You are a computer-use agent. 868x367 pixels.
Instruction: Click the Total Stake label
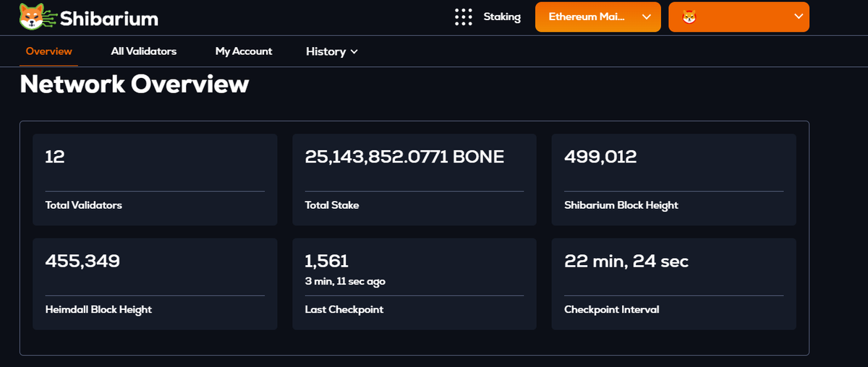point(332,205)
